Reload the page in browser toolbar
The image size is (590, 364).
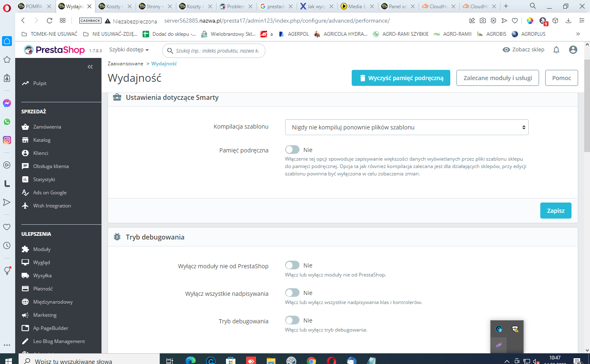pos(49,21)
